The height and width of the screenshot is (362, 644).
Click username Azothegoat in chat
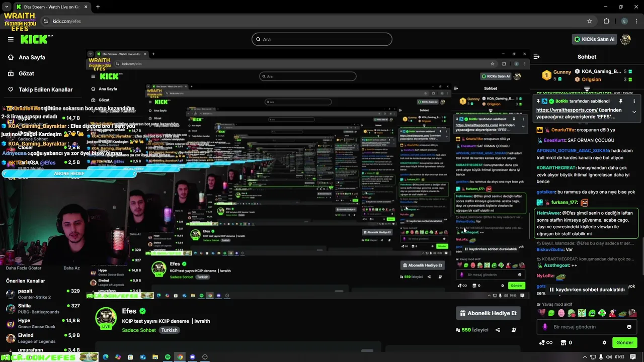point(556,265)
